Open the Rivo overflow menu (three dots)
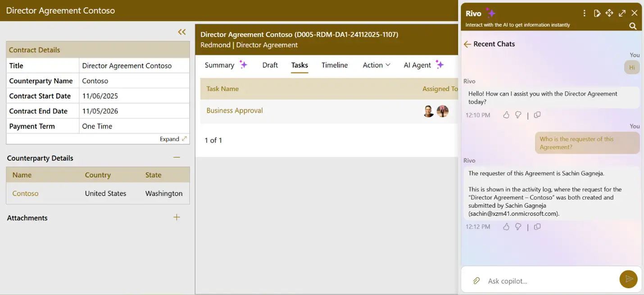This screenshot has width=644, height=295. tap(584, 13)
